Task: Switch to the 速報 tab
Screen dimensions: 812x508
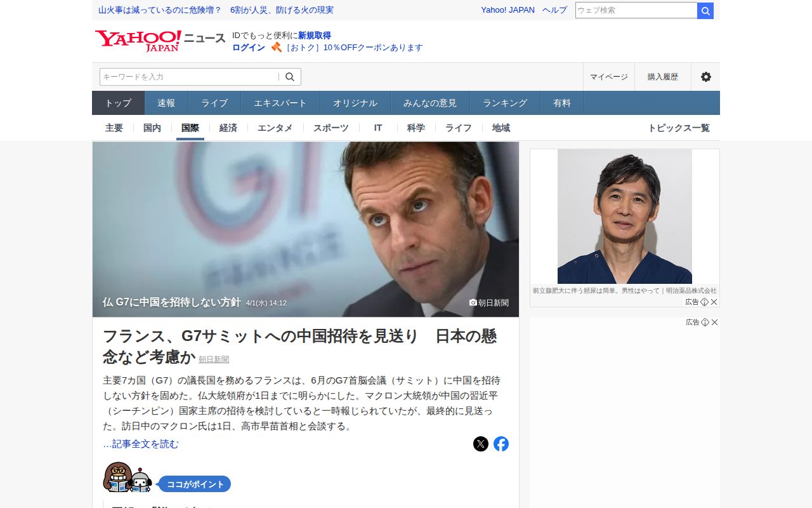Action: coord(166,103)
